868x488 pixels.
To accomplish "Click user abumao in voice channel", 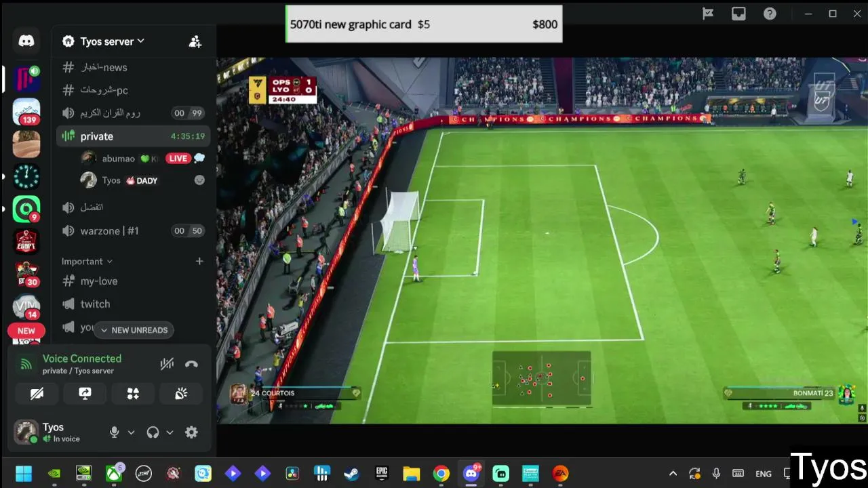I will [118, 159].
